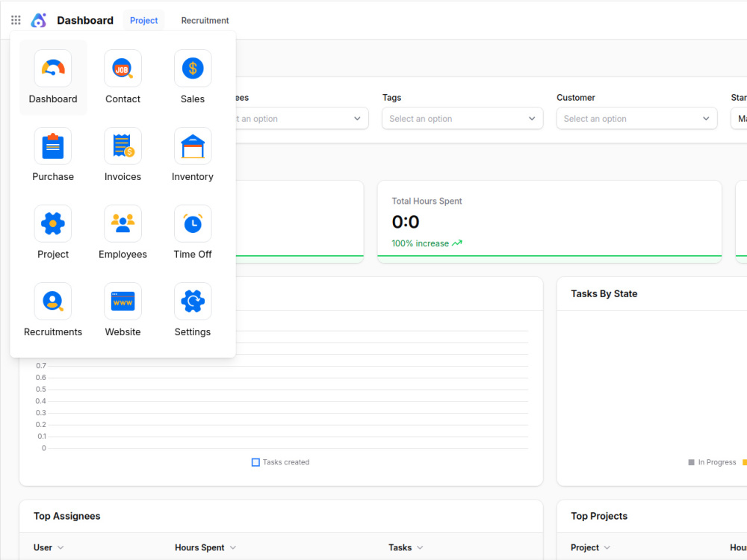Open the Website app icon
The width and height of the screenshot is (747, 560).
[123, 301]
